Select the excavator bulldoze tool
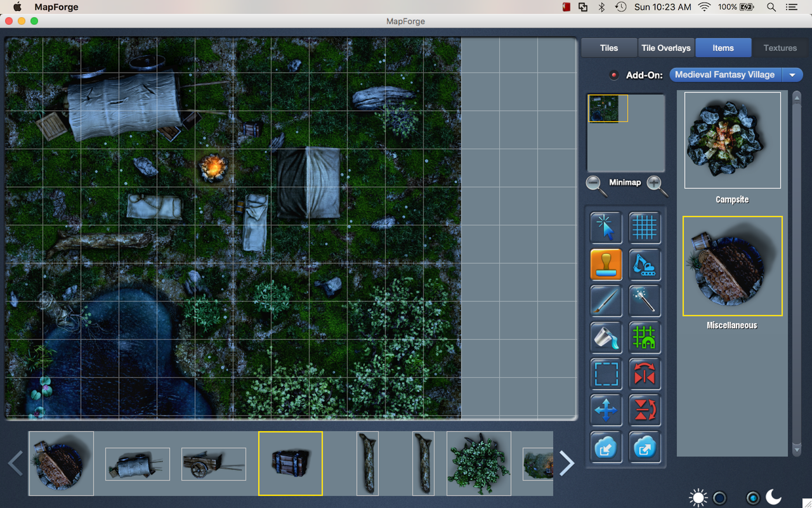This screenshot has width=812, height=508. tap(645, 264)
